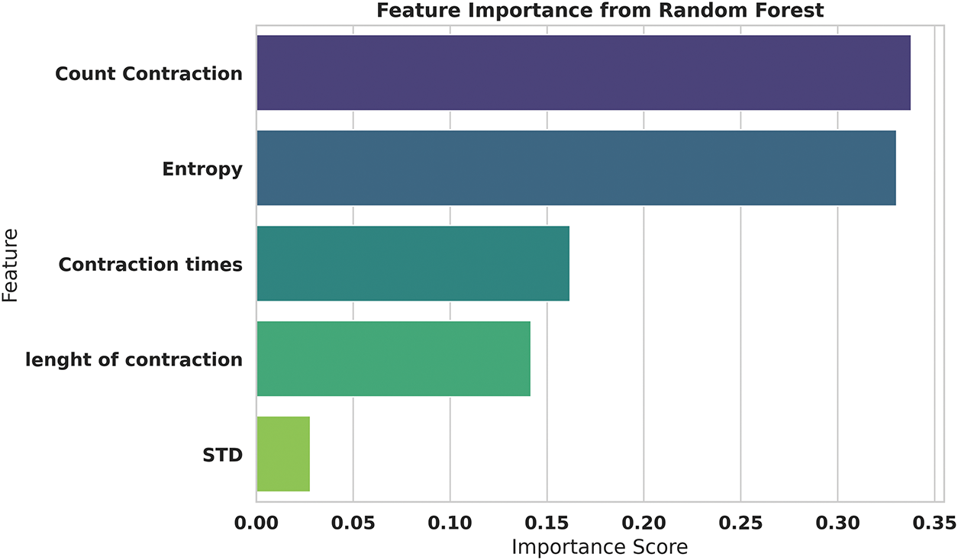Click the 0.25 tick label
Image resolution: width=958 pixels, height=560 pixels.
[741, 524]
